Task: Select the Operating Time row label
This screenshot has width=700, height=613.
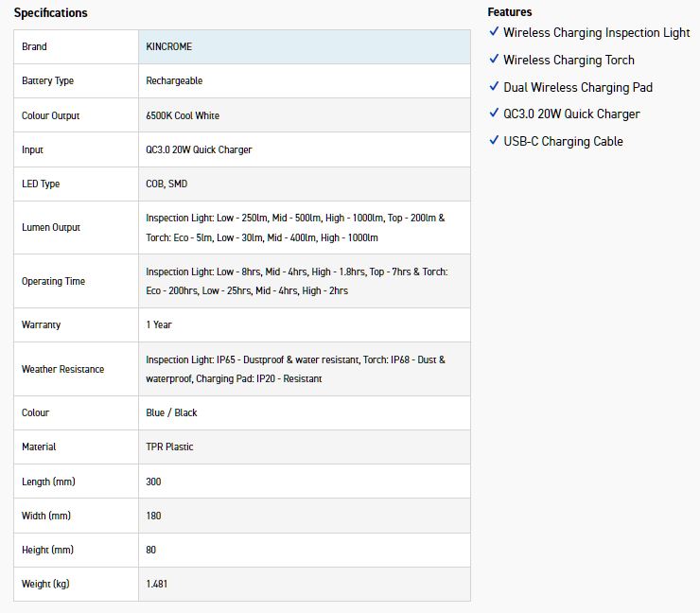Action: 53,281
